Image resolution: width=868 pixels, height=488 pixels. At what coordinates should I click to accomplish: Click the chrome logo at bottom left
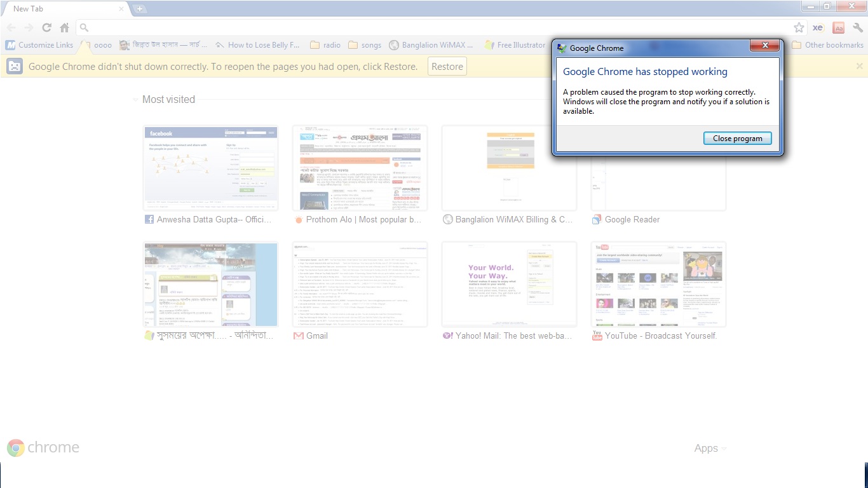point(43,447)
